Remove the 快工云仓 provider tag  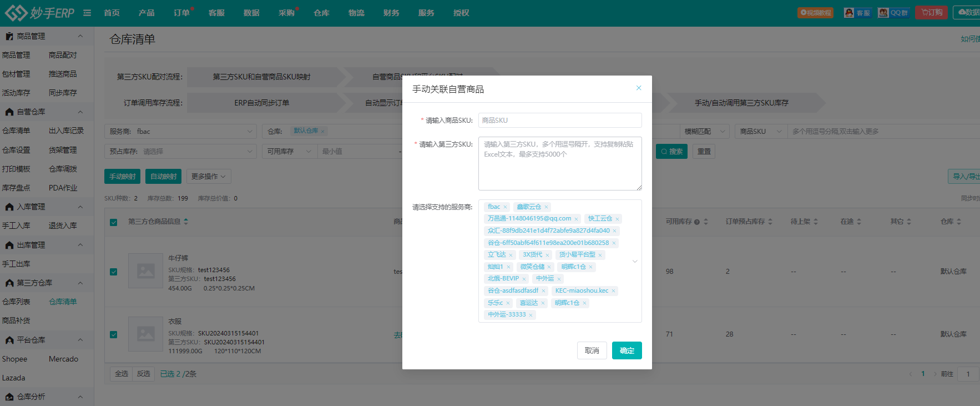(617, 219)
